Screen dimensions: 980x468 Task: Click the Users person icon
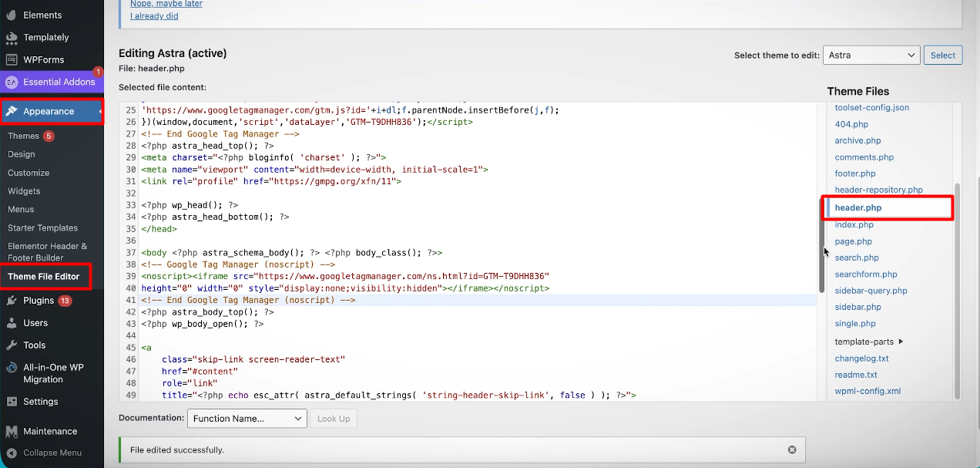(12, 323)
